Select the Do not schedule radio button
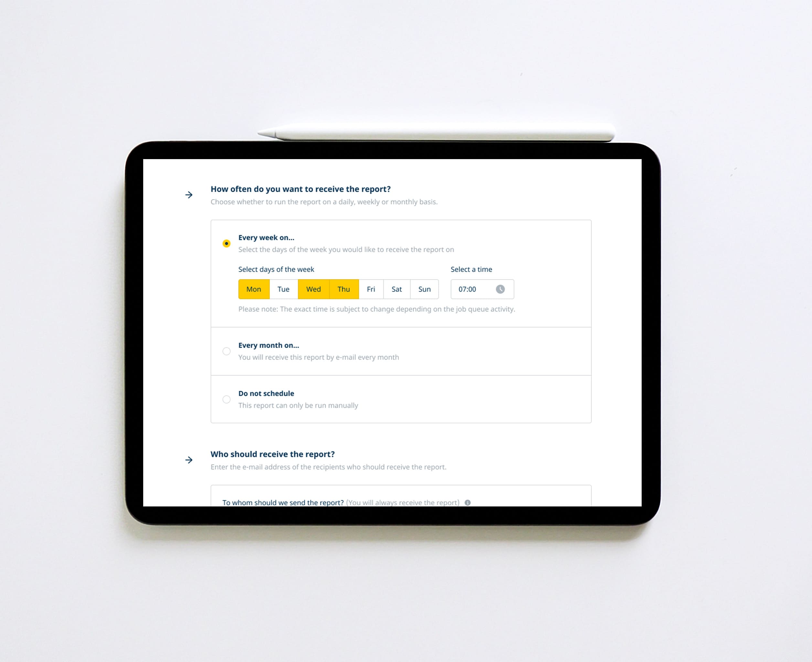This screenshot has height=662, width=812. pos(227,399)
